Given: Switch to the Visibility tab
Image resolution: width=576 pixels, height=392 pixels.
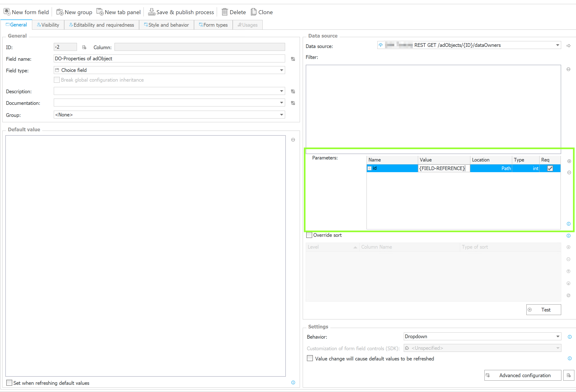Looking at the screenshot, I should coord(48,25).
